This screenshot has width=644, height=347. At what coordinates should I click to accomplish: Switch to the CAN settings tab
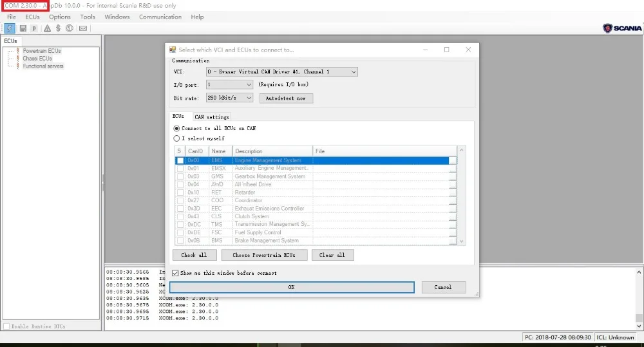[211, 117]
